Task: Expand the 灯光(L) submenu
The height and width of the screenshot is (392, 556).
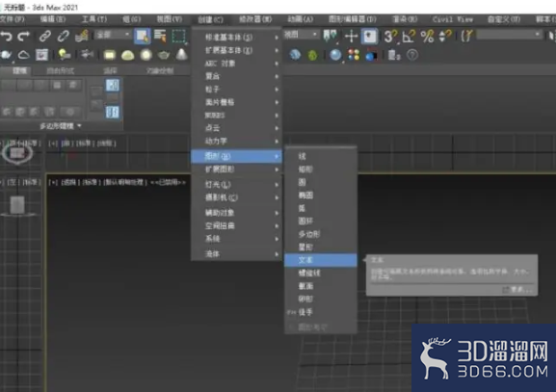Action: [236, 184]
